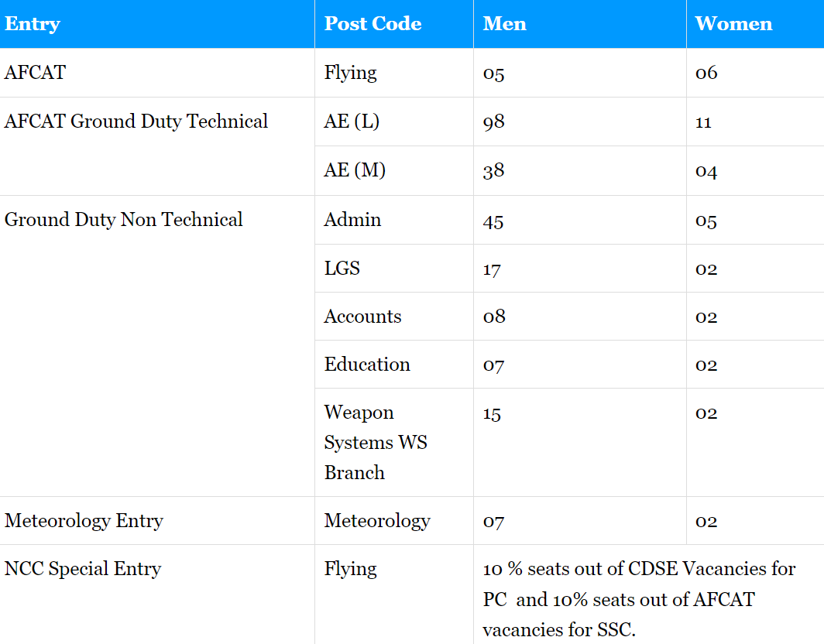Click the Post Code column header
This screenshot has width=824, height=644.
click(373, 24)
